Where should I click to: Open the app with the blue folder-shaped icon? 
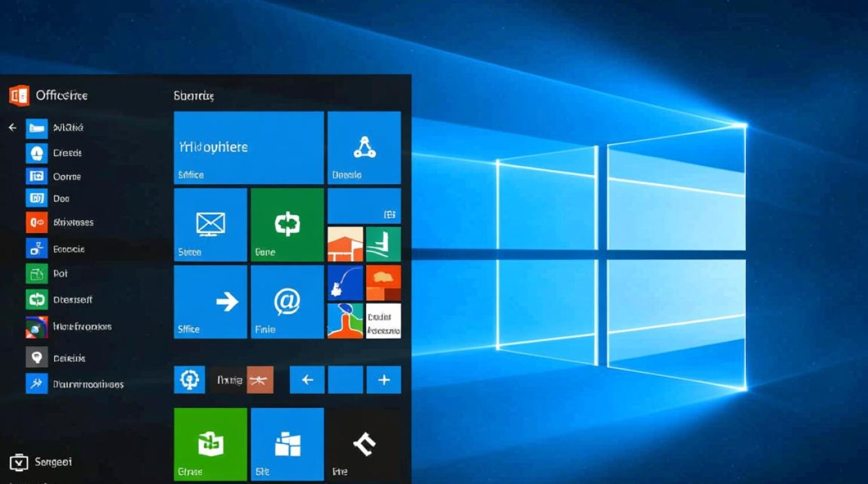point(37,128)
